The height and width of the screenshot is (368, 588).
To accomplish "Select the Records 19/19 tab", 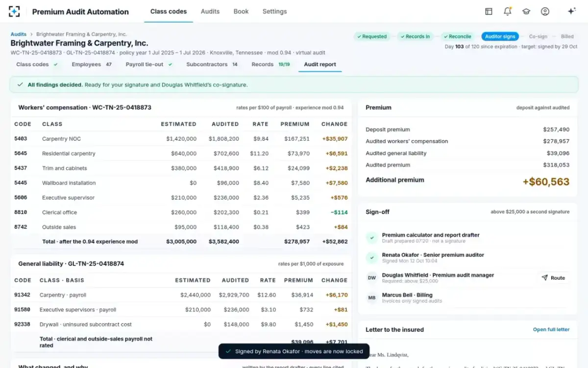I will (270, 64).
